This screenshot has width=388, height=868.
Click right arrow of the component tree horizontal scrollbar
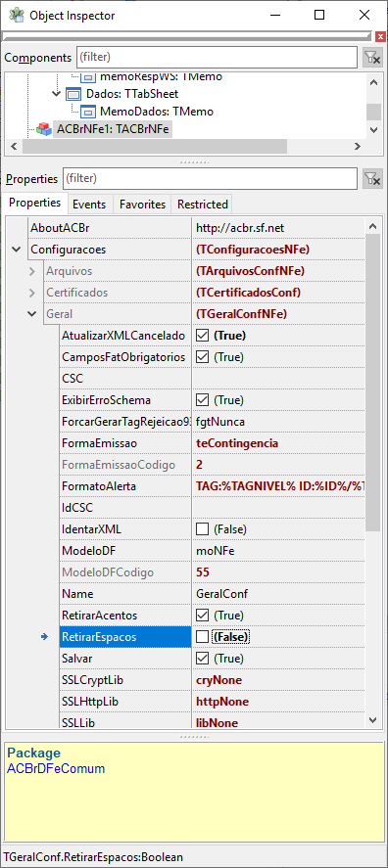(358, 147)
